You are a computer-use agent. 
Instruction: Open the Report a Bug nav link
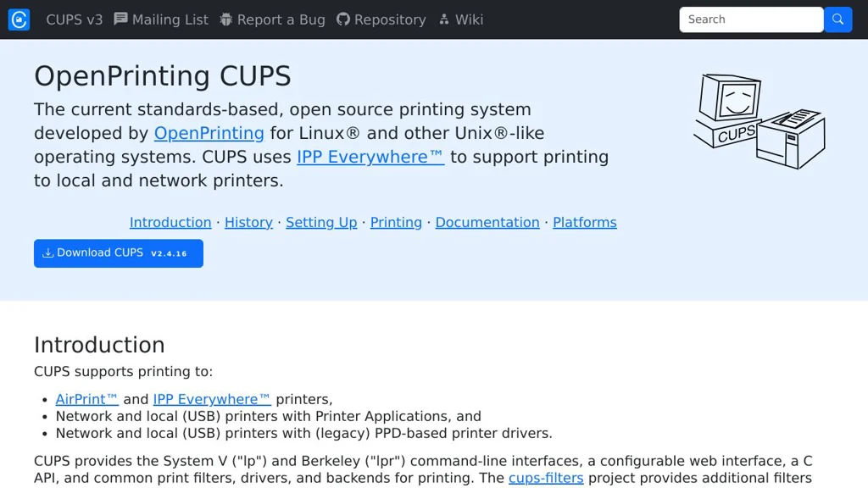[272, 19]
